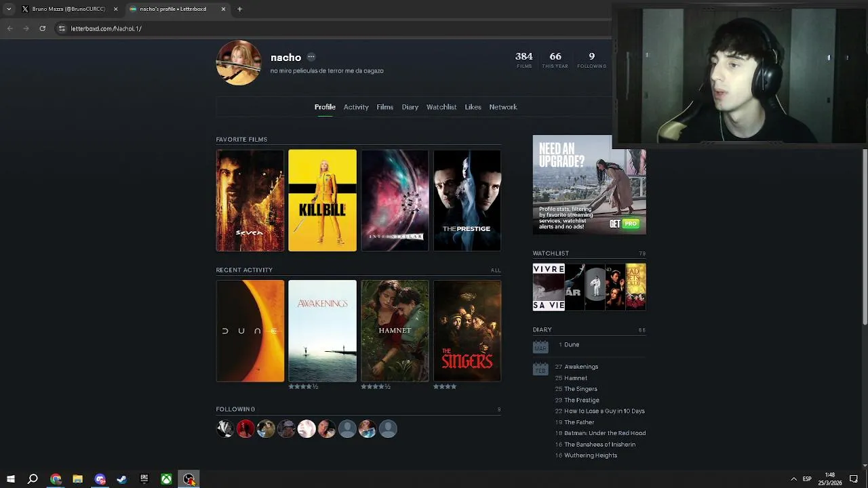The width and height of the screenshot is (868, 488).
Task: Open Discord from the taskbar
Action: [x=100, y=479]
